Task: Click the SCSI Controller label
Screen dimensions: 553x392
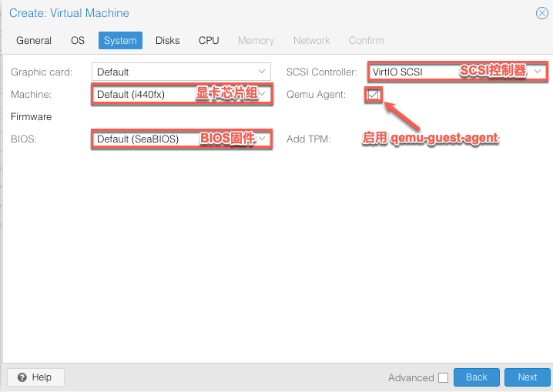Action: 322,72
